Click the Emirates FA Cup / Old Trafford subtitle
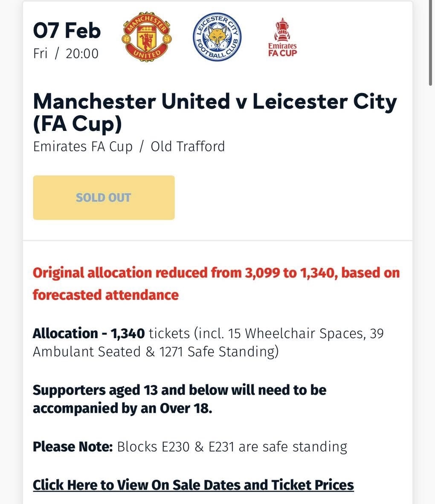Viewport: 435px width, 504px height. point(129,147)
